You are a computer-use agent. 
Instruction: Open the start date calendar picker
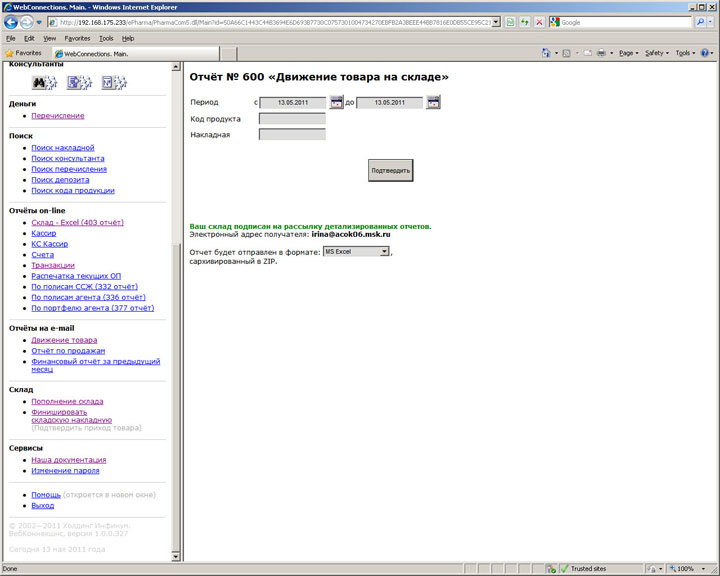coord(336,102)
